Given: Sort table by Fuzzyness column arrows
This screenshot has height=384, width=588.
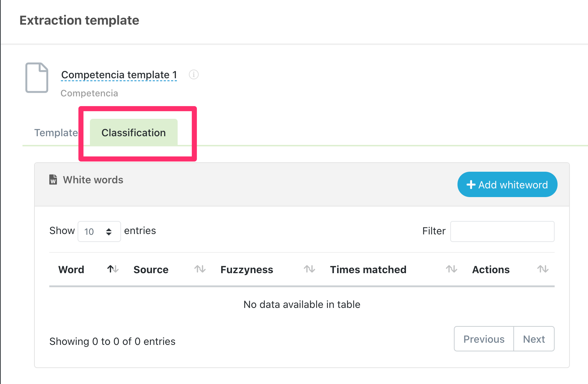Looking at the screenshot, I should click(309, 269).
